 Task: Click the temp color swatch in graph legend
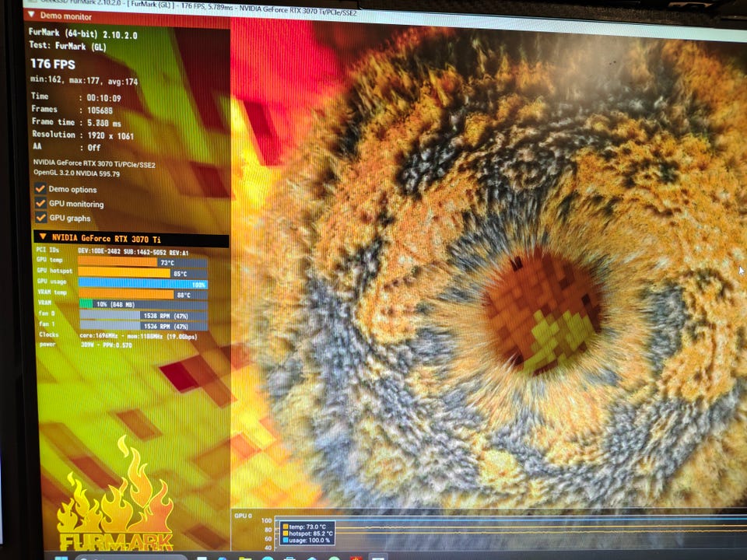pos(286,527)
